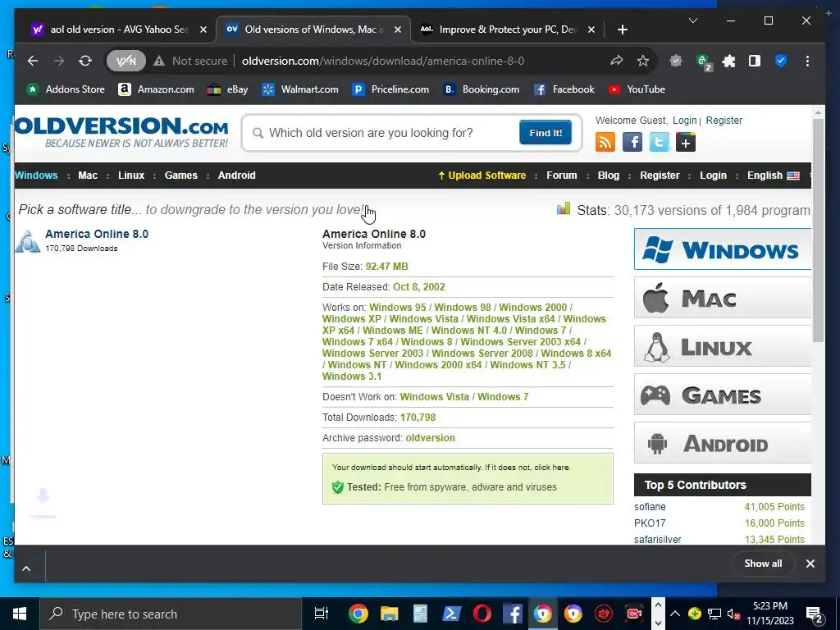
Task: Open a new browser tab
Action: (x=622, y=30)
